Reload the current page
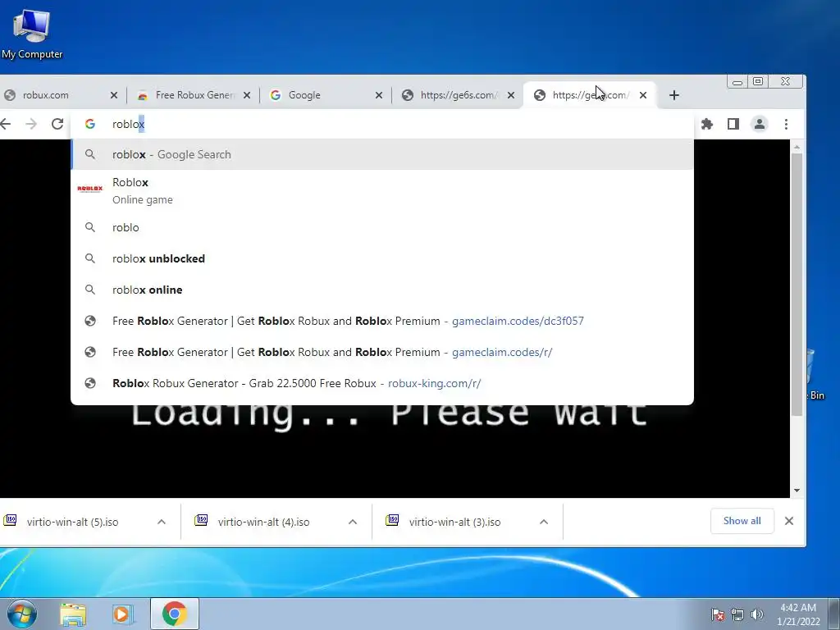 (x=57, y=124)
